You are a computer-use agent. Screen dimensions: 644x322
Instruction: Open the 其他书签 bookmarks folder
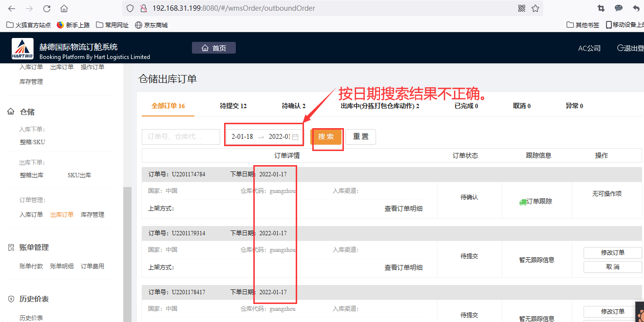[x=583, y=25]
